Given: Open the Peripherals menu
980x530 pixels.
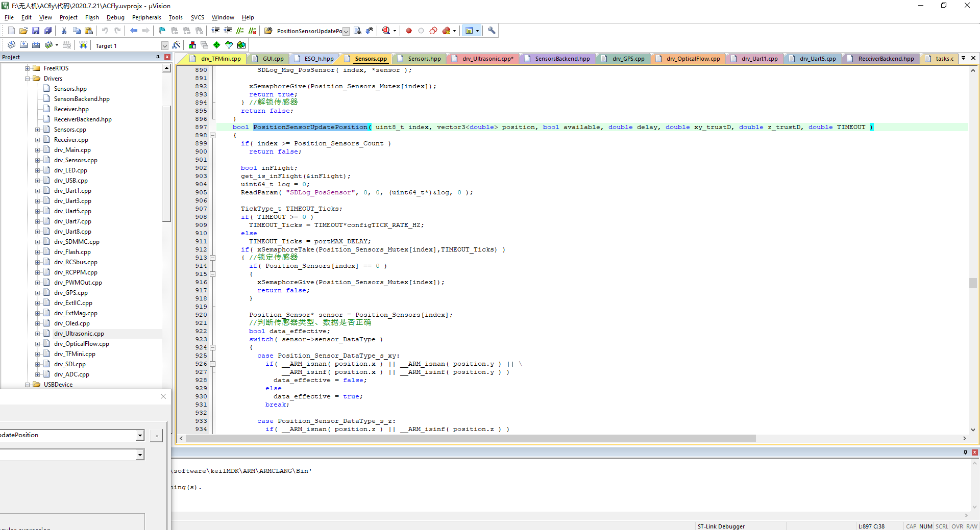Looking at the screenshot, I should (x=146, y=17).
